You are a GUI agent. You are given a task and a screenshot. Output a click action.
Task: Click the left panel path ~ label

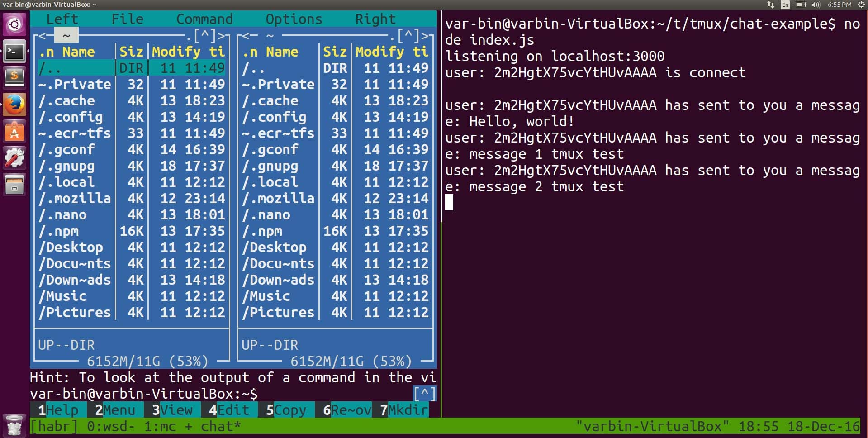click(66, 35)
